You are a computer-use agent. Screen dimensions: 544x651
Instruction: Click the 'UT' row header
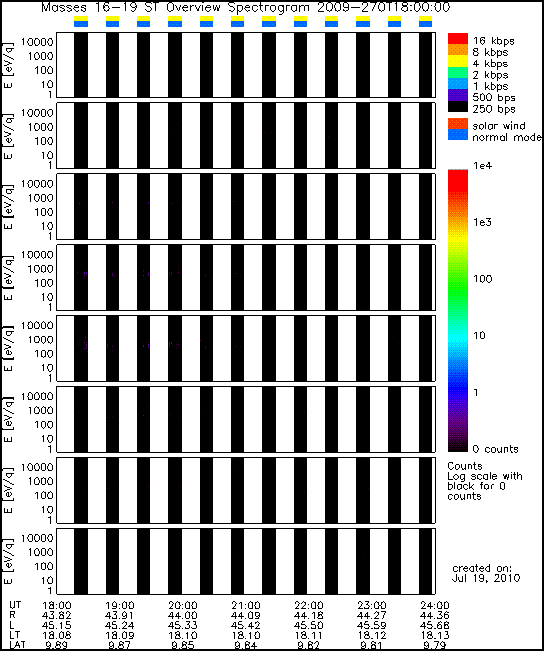pos(15,605)
